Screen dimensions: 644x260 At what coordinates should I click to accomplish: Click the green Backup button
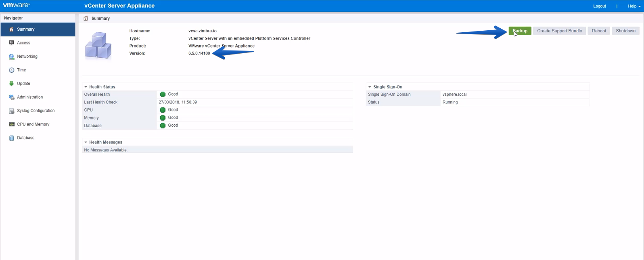(520, 31)
